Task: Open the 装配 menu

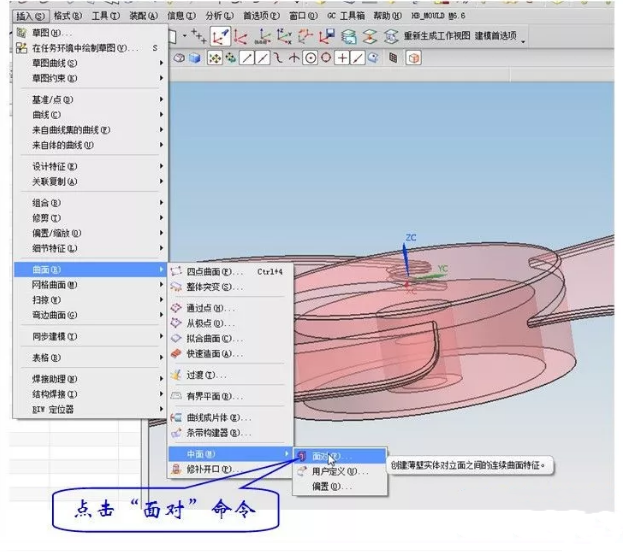Action: [x=143, y=16]
